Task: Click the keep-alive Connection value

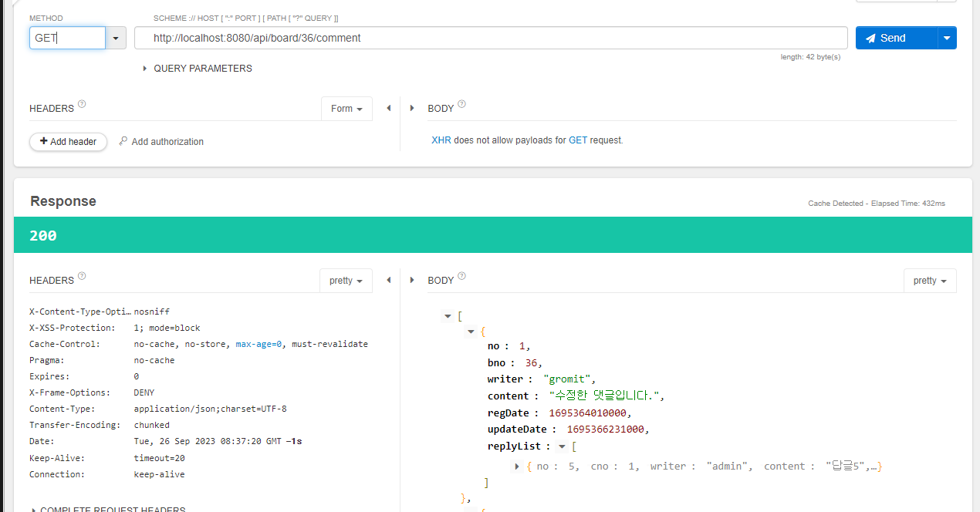Action: coord(160,474)
